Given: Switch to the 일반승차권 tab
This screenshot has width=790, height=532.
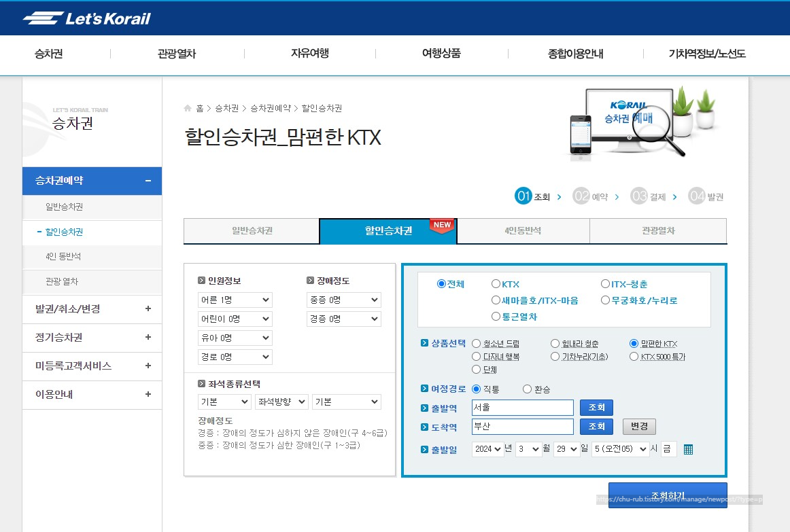Looking at the screenshot, I should click(x=252, y=230).
